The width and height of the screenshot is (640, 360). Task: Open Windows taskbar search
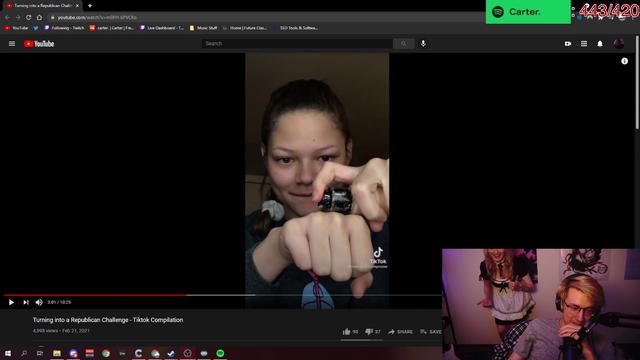[x=24, y=353]
